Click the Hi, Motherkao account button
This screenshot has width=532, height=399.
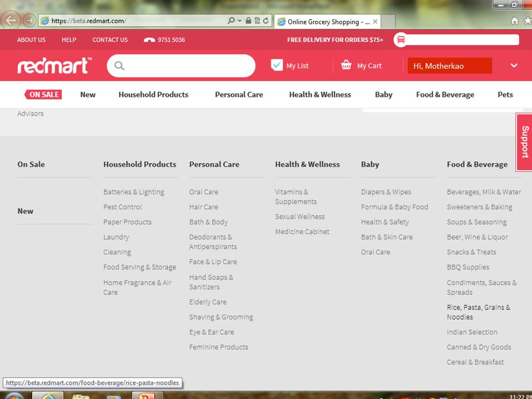click(449, 66)
